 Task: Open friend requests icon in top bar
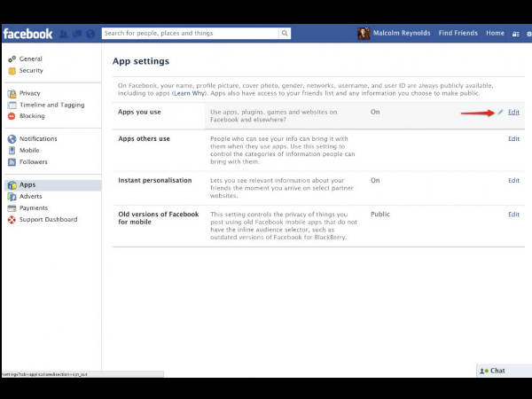click(64, 34)
